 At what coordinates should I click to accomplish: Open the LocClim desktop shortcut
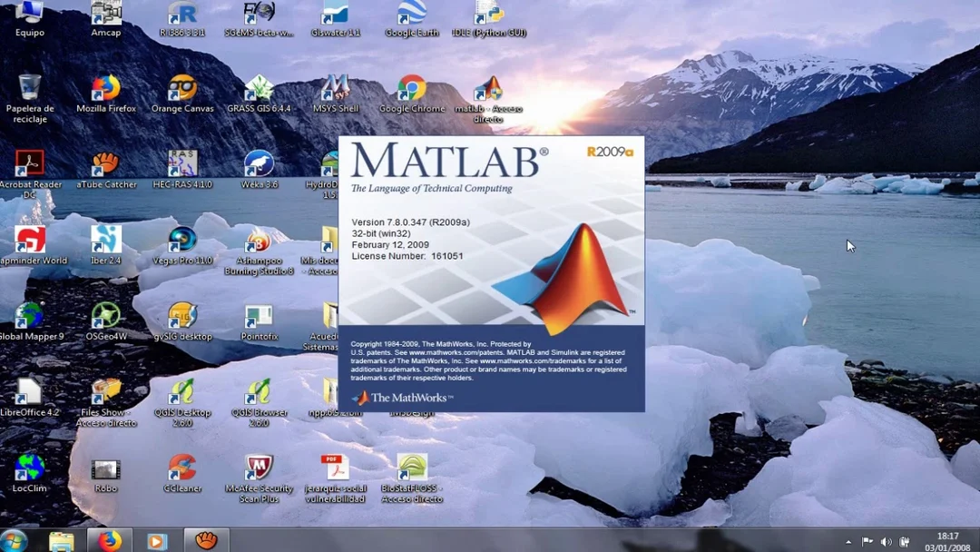(29, 473)
